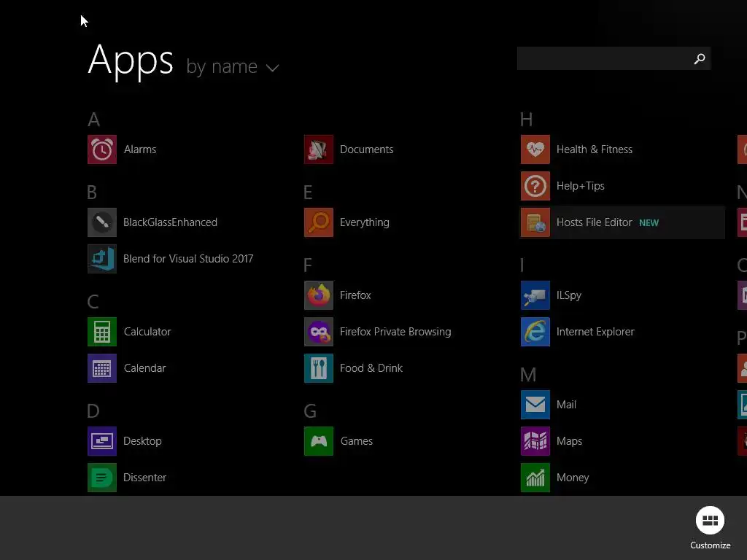Launch BlackGlassEnhanced via its icon

[x=102, y=222]
